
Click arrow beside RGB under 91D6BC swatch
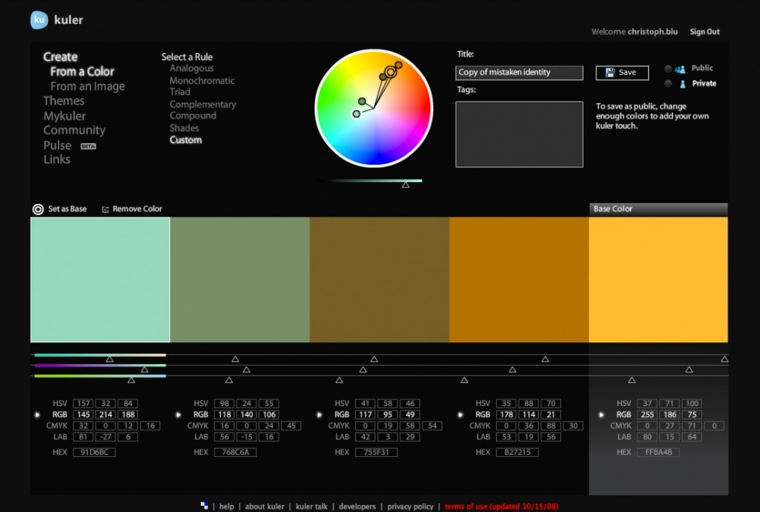pos(37,415)
